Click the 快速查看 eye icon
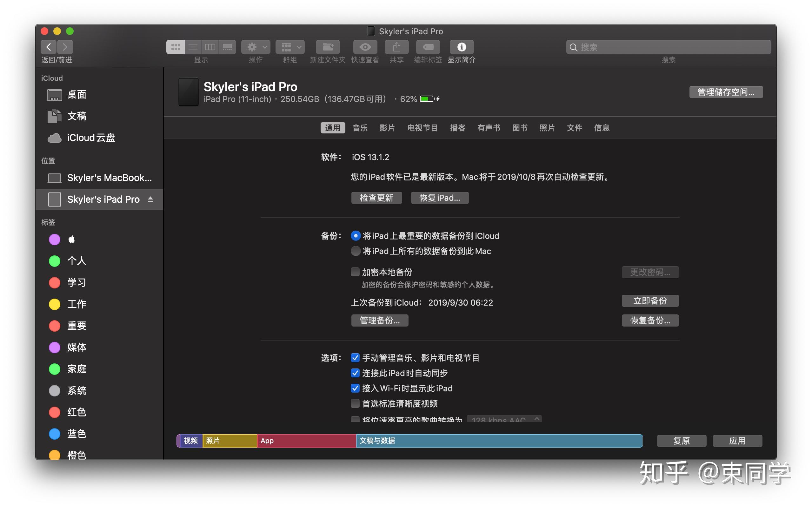The image size is (812, 507). (365, 47)
